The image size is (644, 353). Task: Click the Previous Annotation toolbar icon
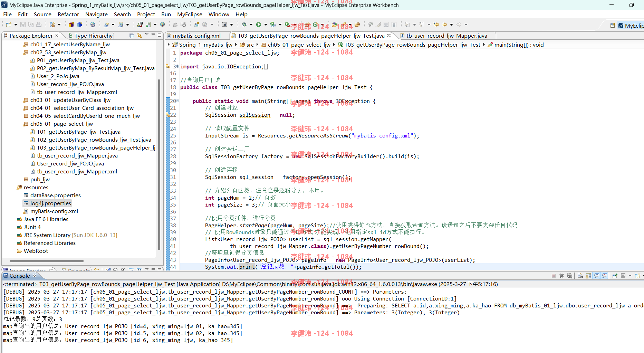click(x=422, y=25)
